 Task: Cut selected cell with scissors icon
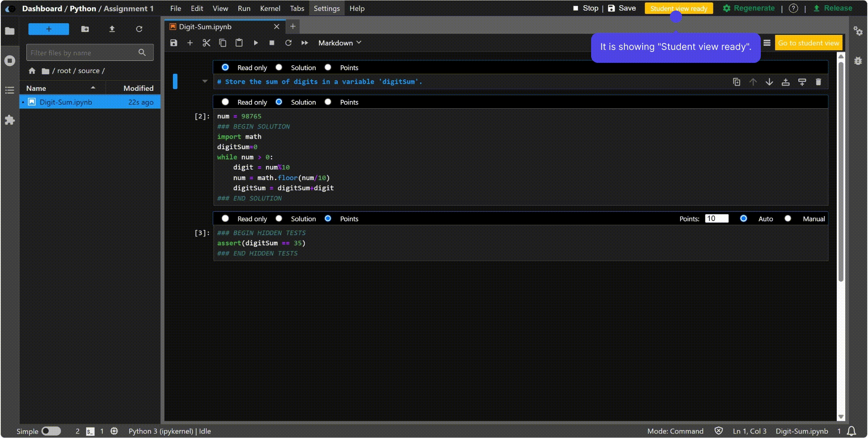coord(206,43)
